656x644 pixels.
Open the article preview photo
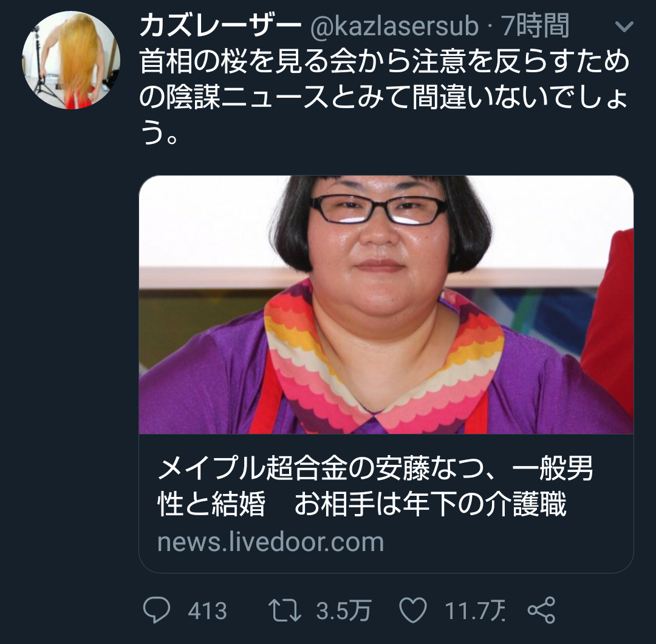386,304
